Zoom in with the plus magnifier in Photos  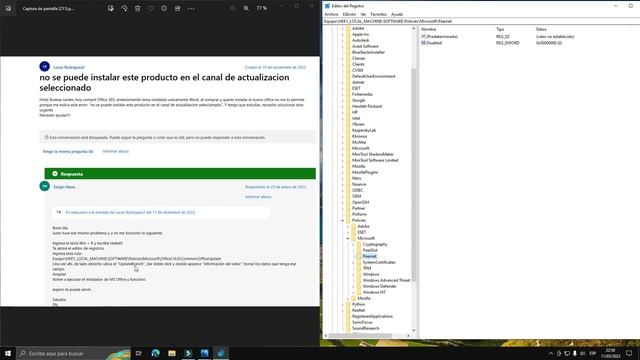pyautogui.click(x=246, y=8)
